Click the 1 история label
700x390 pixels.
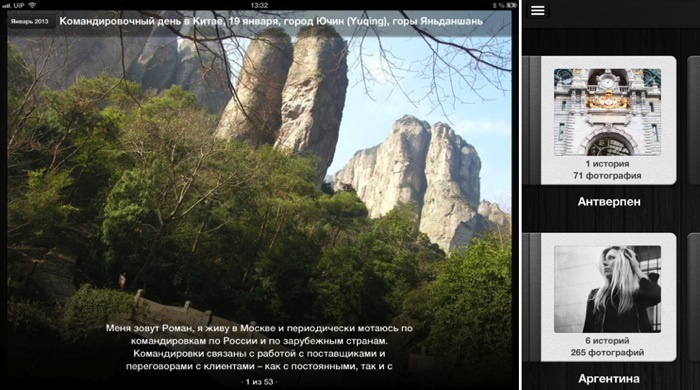coord(607,164)
